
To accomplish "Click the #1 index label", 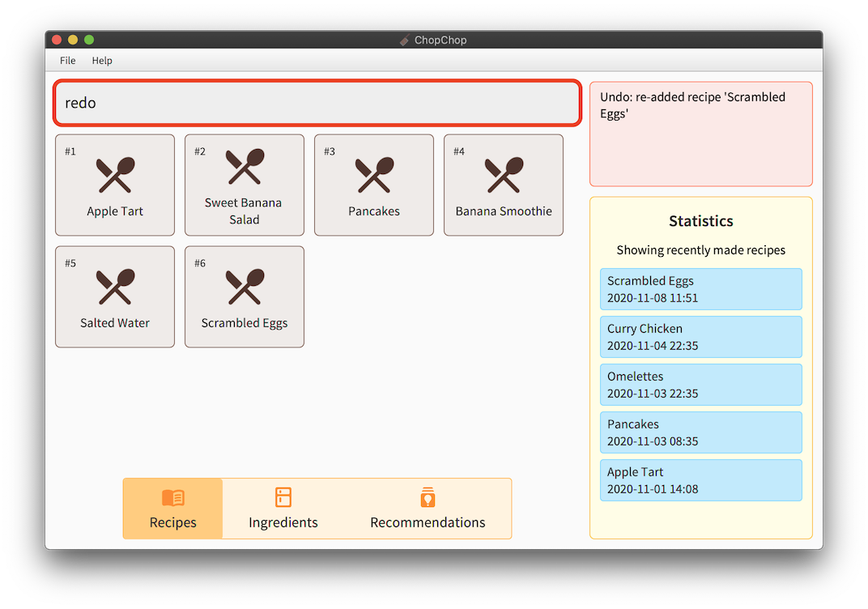I will click(70, 151).
